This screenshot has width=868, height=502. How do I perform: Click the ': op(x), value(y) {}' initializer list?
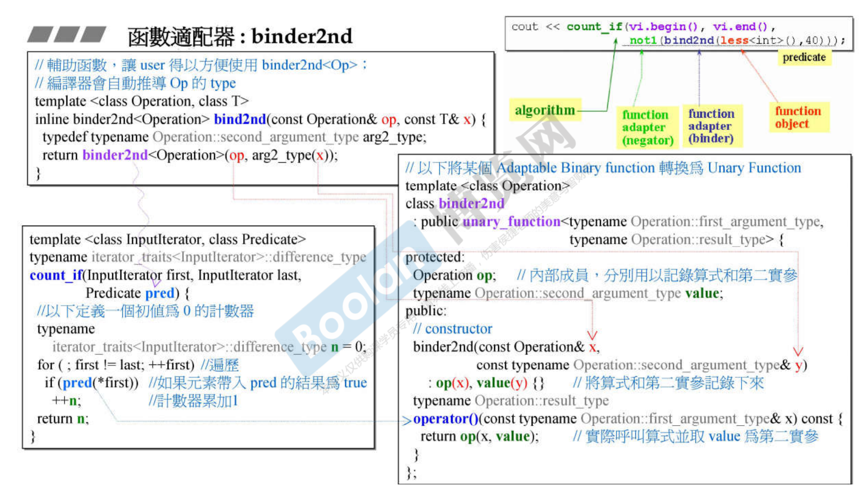(487, 383)
